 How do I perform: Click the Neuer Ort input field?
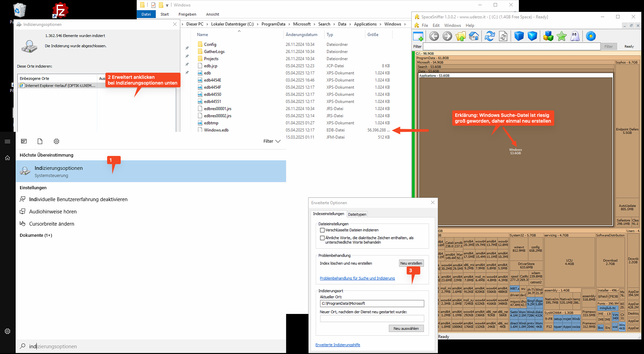[372, 319]
